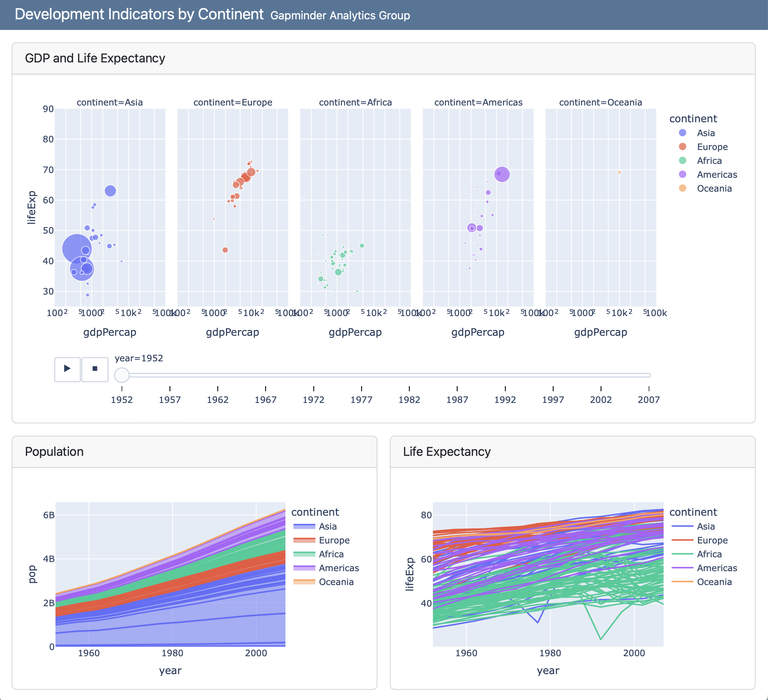
Task: Click the 1987 tick mark on the year slider
Action: [457, 389]
